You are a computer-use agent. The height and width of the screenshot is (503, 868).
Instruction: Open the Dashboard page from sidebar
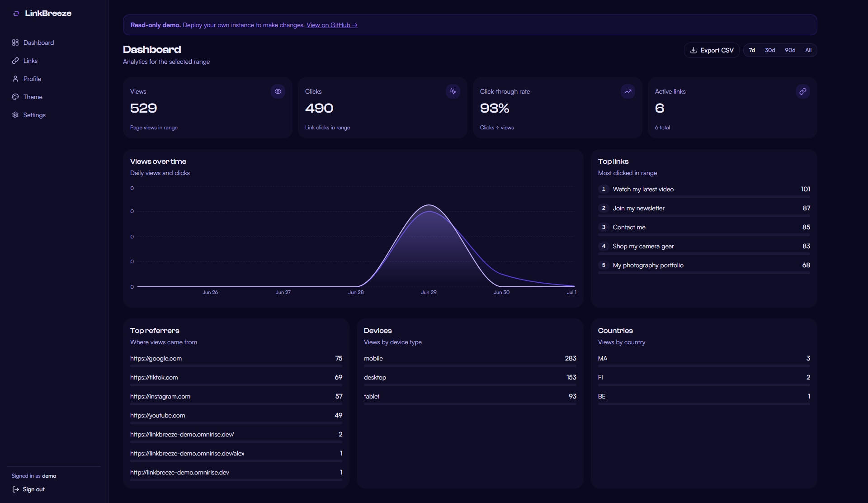point(54,43)
